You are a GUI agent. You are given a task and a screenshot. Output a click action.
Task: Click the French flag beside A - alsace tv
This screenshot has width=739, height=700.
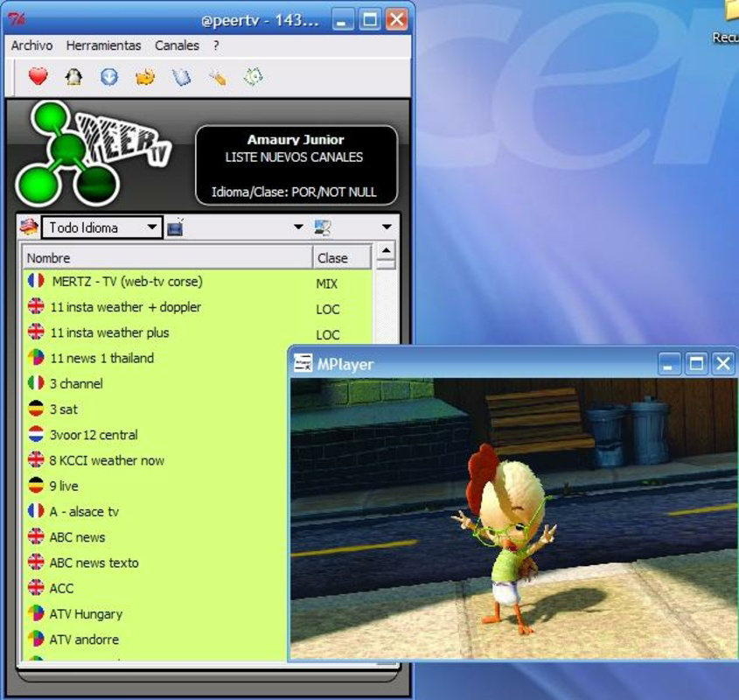click(36, 511)
